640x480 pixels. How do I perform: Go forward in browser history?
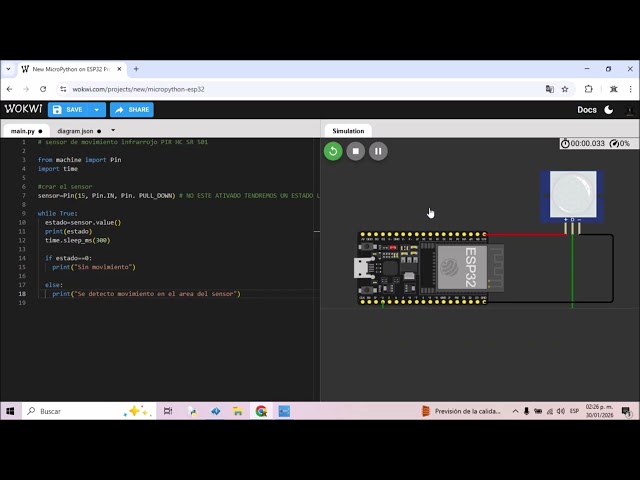point(26,89)
